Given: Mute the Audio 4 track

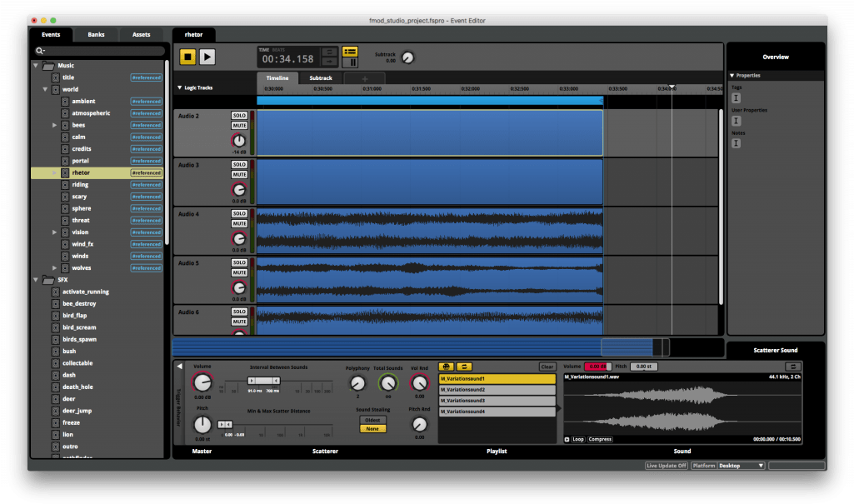Looking at the screenshot, I should point(239,223).
